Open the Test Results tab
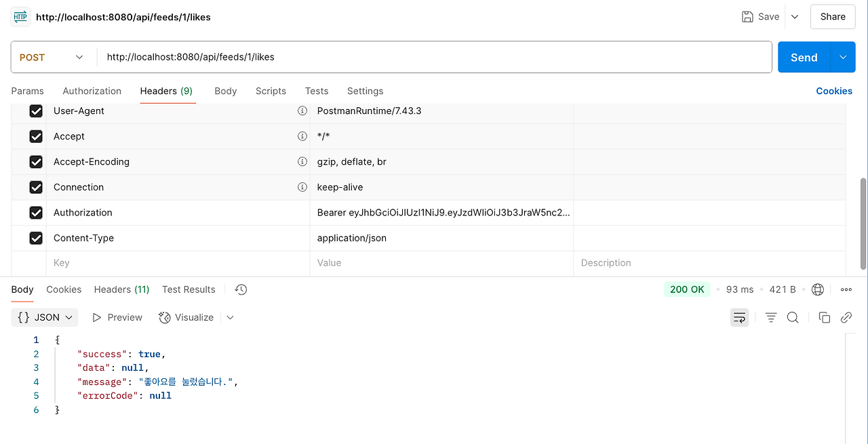868x444 pixels. click(189, 289)
